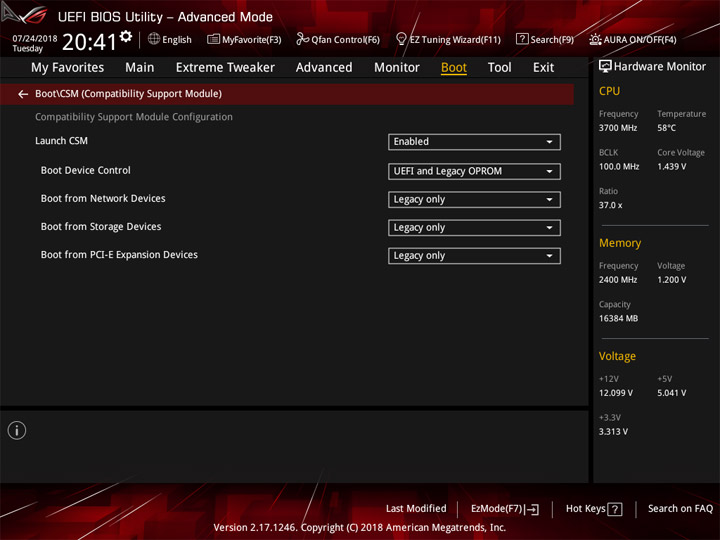This screenshot has width=720, height=540.
Task: Click the Qfan Control(F6) label
Action: point(345,40)
